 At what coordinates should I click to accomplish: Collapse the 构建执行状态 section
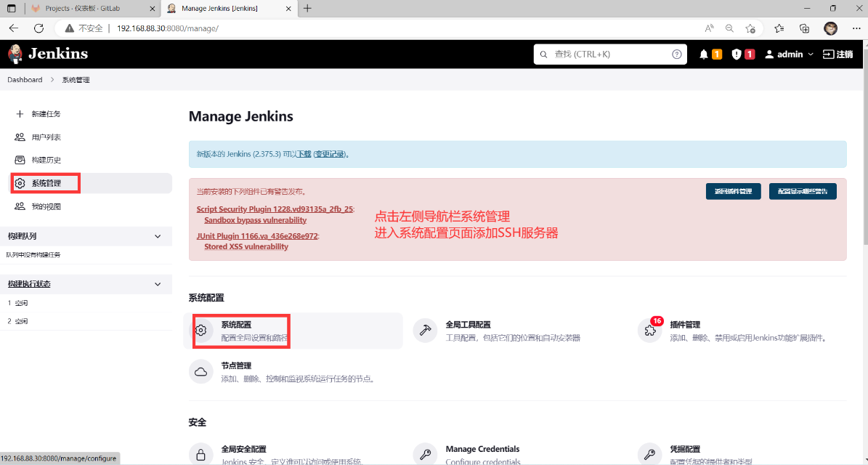158,284
